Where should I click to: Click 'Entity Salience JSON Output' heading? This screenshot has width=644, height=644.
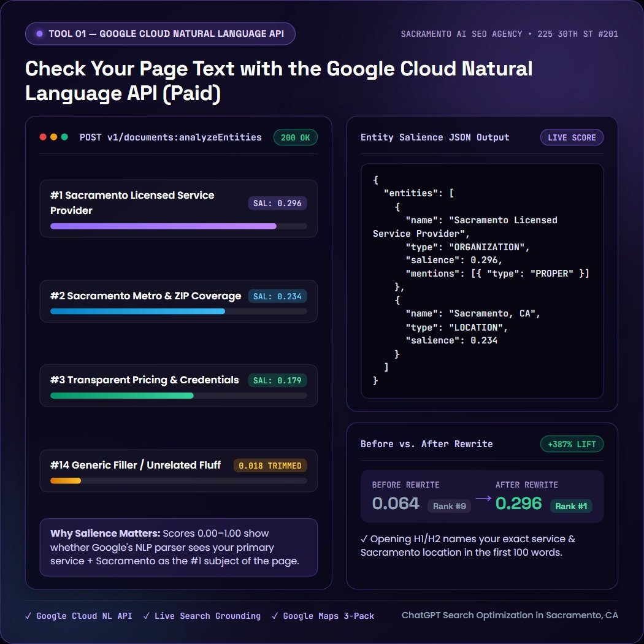pos(435,137)
